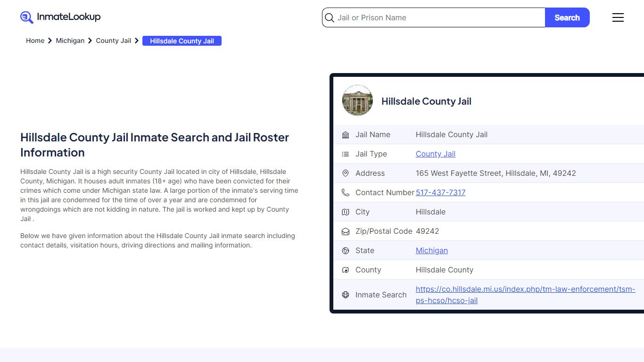Open the County Jail breadcrumb link
This screenshot has height=362, width=644.
coord(114,41)
